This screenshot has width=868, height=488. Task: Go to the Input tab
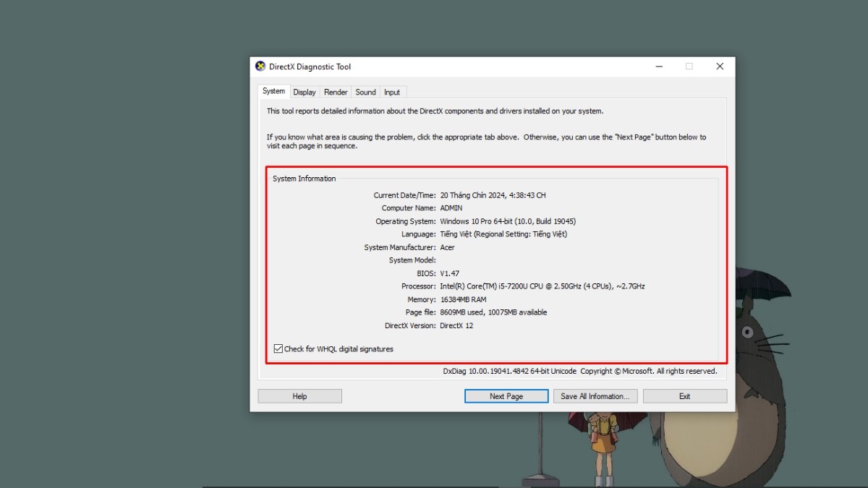[x=392, y=92]
